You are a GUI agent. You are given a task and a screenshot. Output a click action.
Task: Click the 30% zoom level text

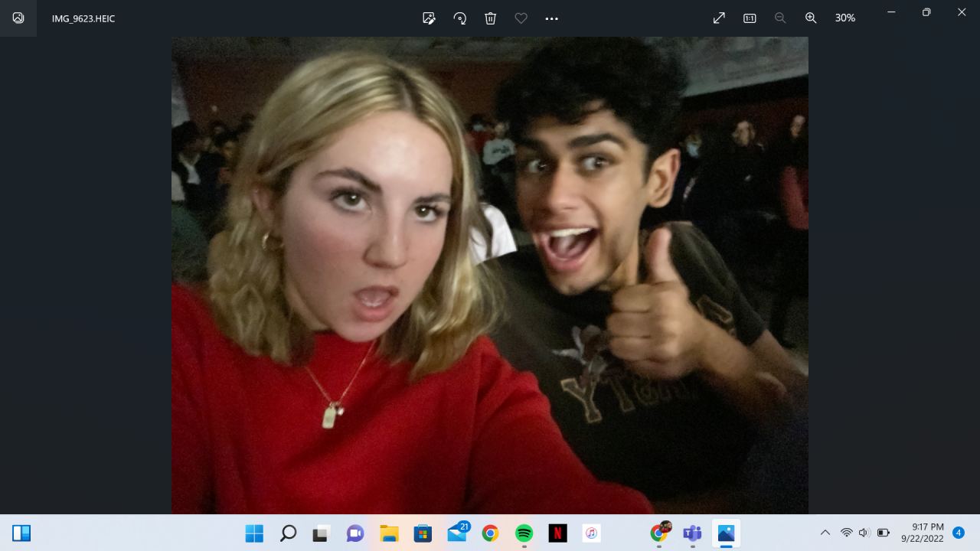pyautogui.click(x=845, y=18)
